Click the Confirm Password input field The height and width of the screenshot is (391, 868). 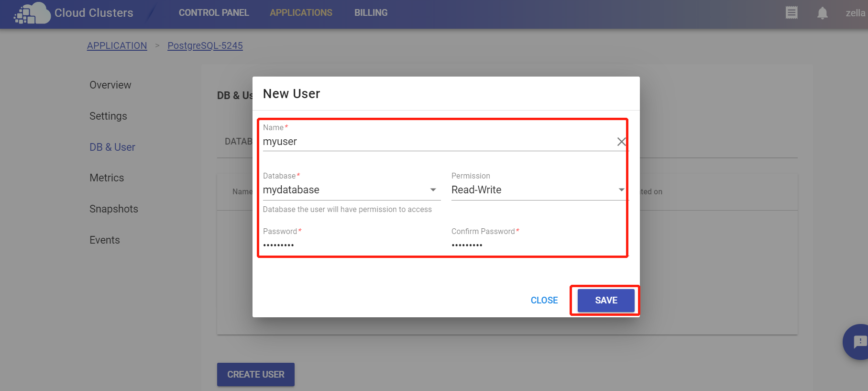point(539,245)
